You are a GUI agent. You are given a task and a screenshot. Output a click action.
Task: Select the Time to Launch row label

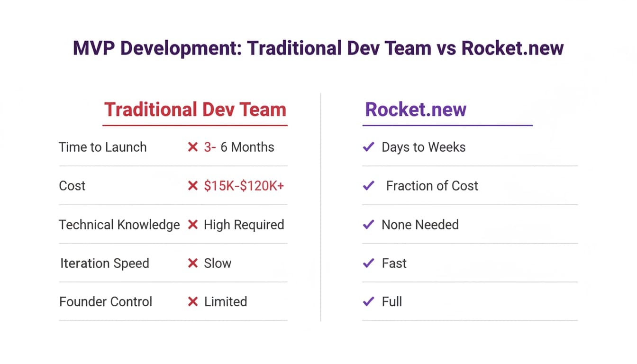click(103, 147)
